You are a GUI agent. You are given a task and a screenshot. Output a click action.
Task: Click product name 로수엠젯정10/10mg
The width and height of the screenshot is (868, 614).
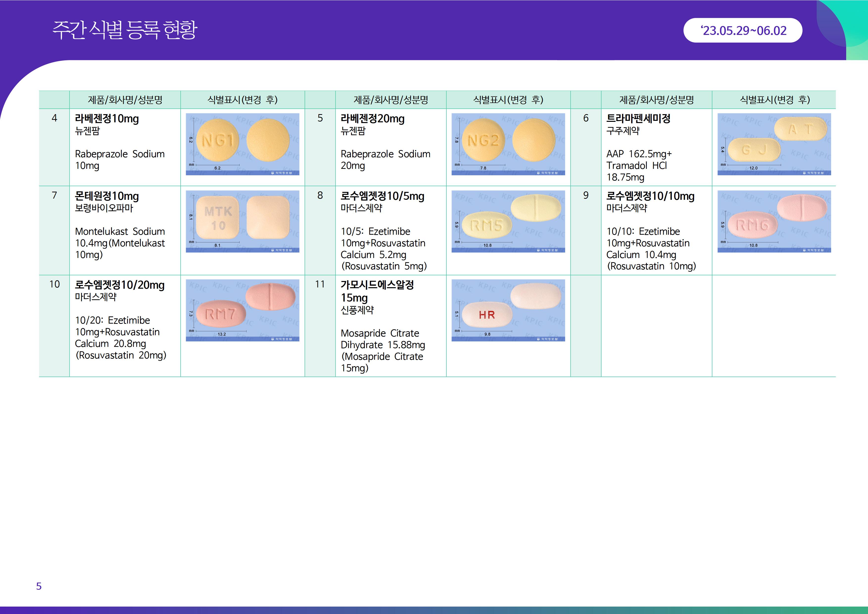click(x=650, y=196)
